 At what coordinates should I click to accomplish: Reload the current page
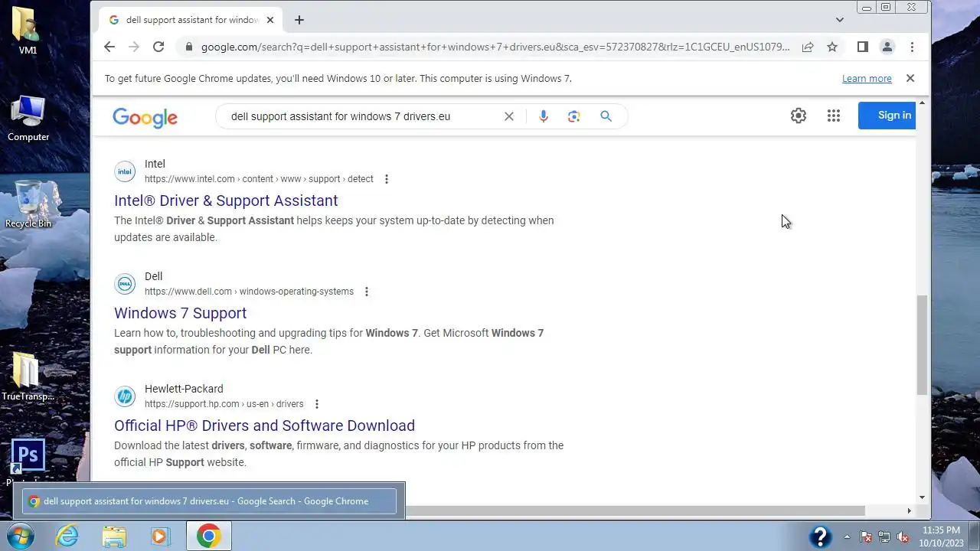(x=158, y=47)
